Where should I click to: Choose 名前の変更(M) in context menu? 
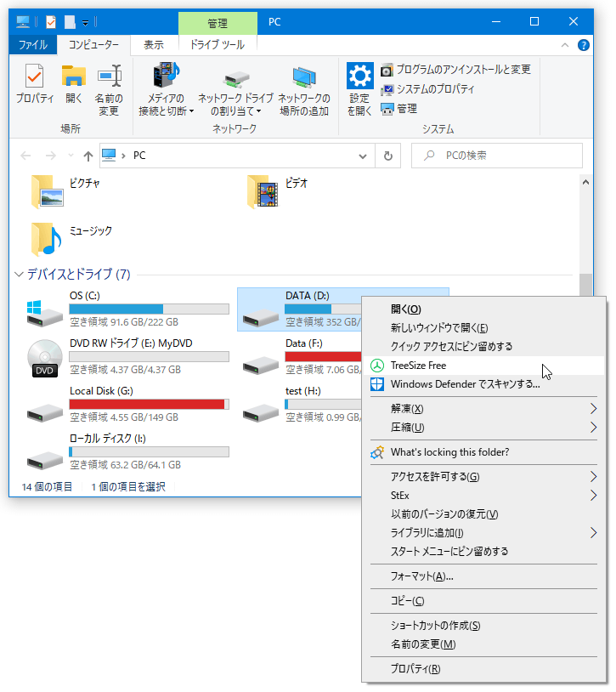[x=483, y=644]
